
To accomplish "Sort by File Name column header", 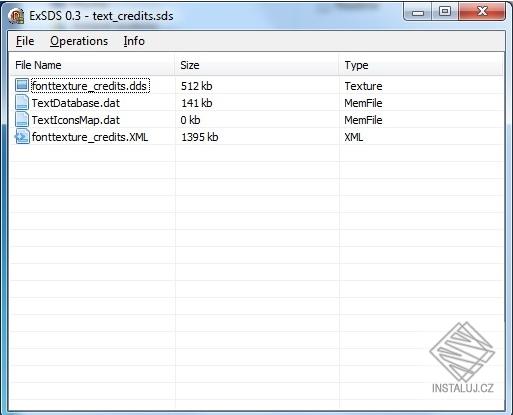I will click(x=92, y=65).
